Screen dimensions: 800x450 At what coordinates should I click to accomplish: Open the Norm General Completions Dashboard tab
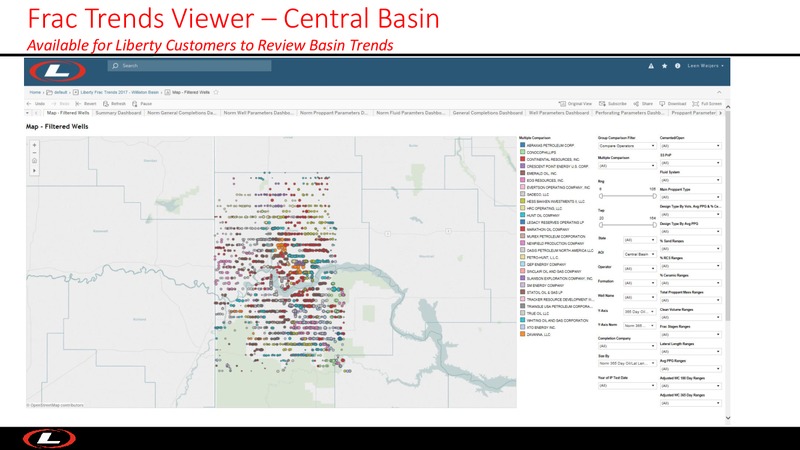tap(182, 113)
